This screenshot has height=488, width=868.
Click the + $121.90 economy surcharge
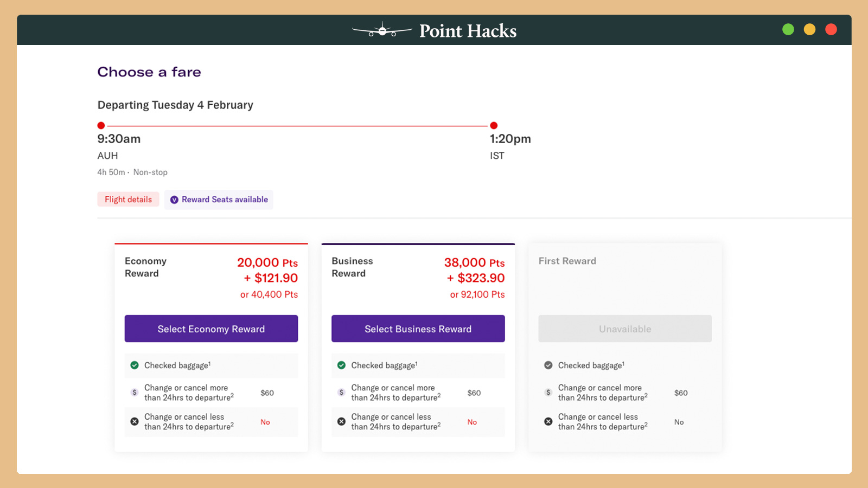tap(271, 278)
